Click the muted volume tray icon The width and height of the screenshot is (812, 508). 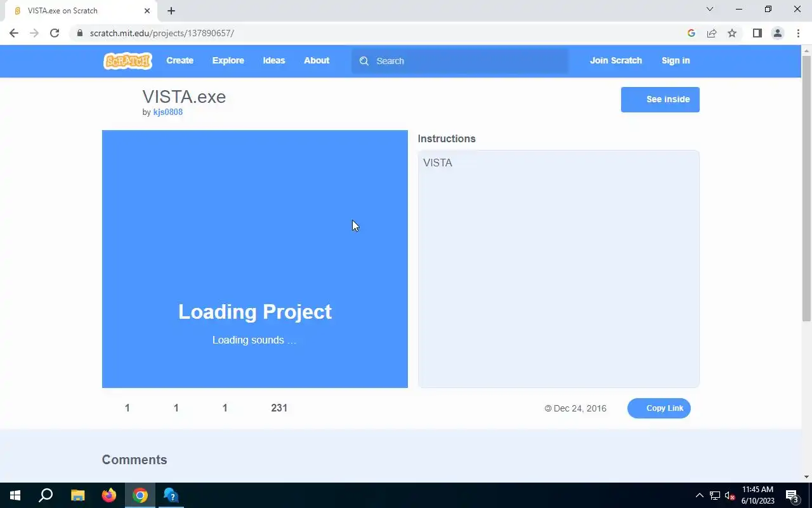730,495
